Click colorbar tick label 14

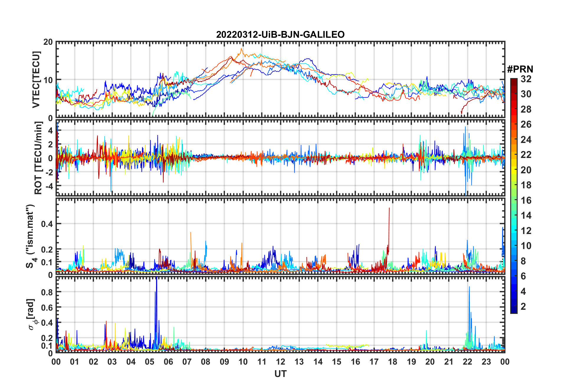pyautogui.click(x=526, y=215)
